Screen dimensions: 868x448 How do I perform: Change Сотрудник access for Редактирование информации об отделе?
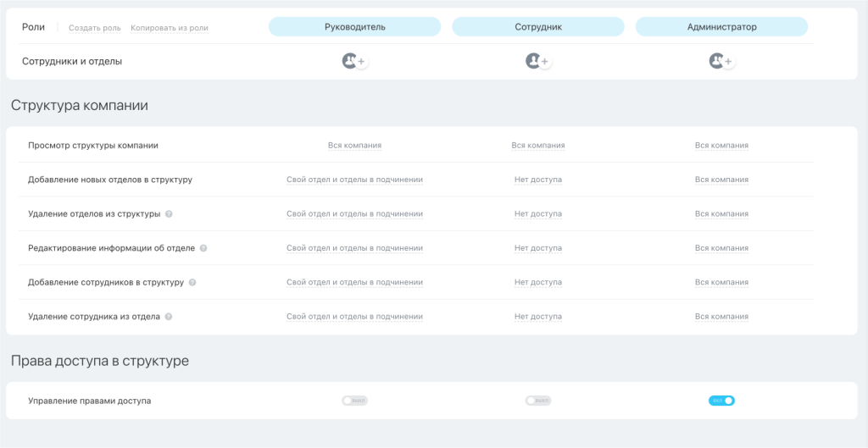tap(538, 248)
